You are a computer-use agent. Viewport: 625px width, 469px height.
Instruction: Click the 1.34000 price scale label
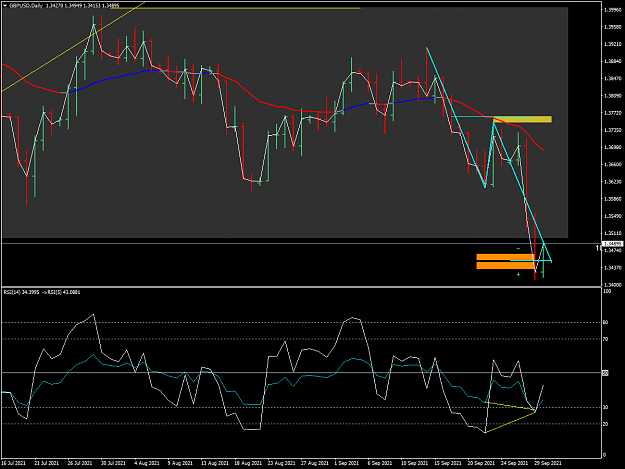(x=613, y=285)
